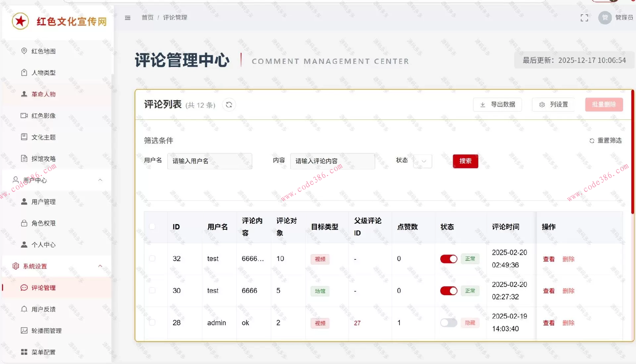The width and height of the screenshot is (636, 364).
Task: Collapse the 系统设置 section
Action: click(x=100, y=266)
